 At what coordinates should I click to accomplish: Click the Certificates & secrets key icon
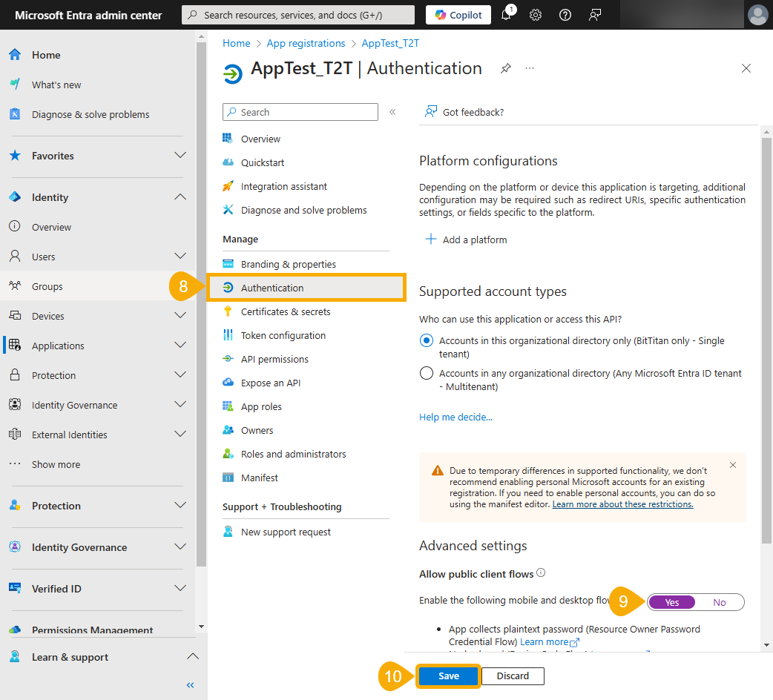[x=227, y=311]
